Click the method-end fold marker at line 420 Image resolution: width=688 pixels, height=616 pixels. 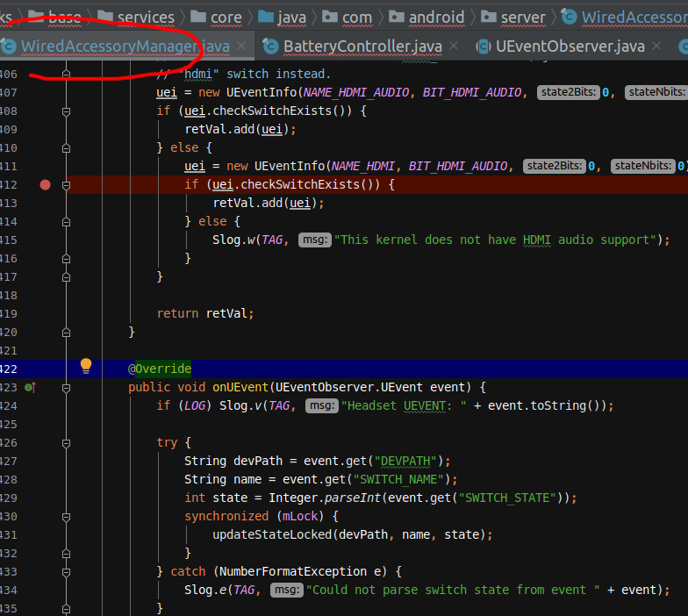click(67, 333)
